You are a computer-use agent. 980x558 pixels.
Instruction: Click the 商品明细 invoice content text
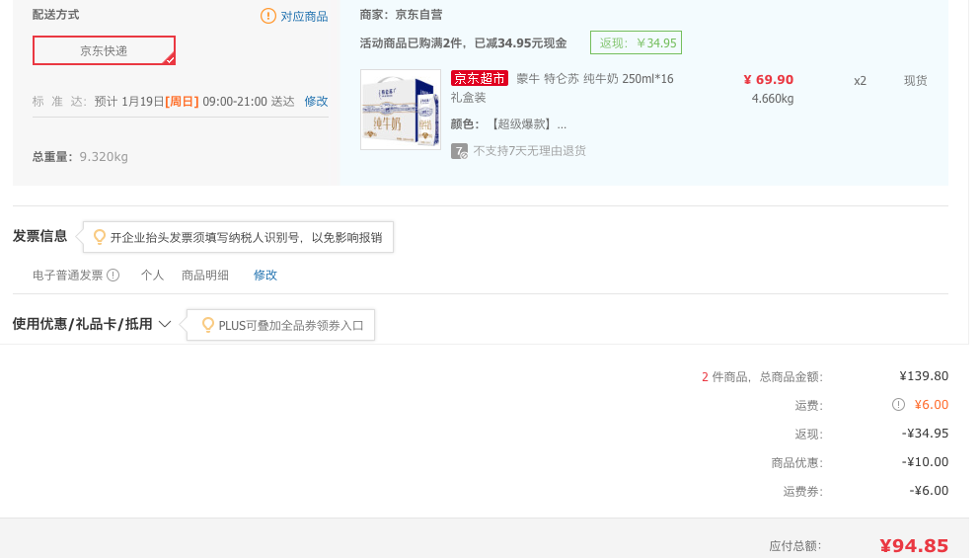coord(205,276)
